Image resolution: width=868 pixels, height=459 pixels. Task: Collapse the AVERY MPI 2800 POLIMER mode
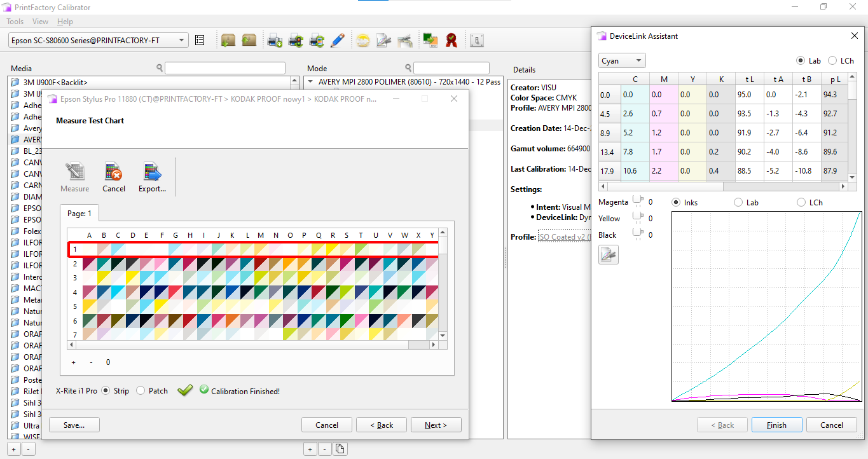(x=310, y=82)
